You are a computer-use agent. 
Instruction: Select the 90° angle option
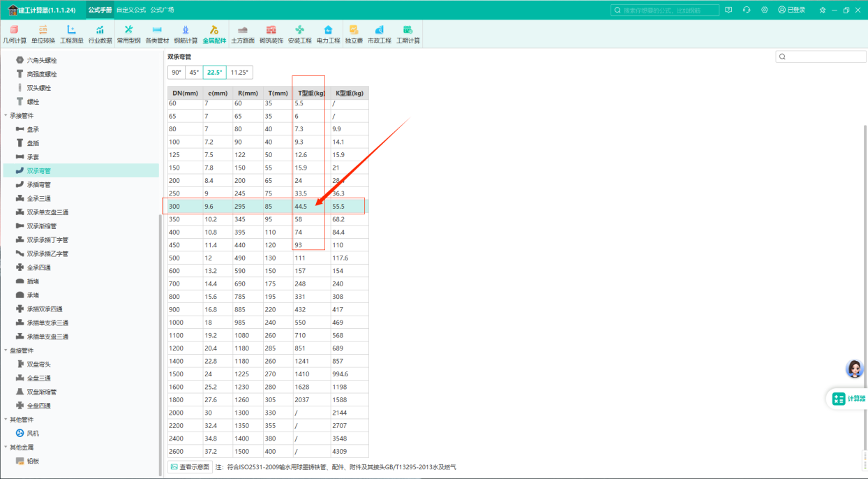click(177, 72)
